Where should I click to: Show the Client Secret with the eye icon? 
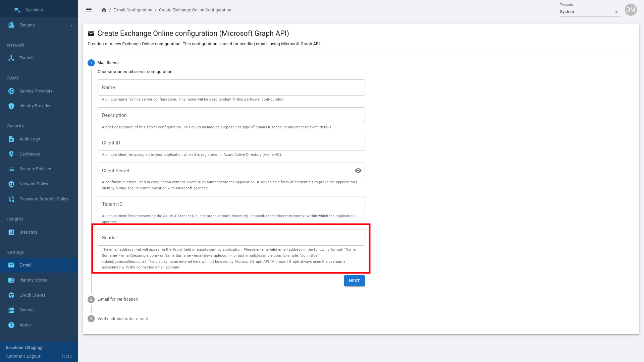[x=358, y=171]
